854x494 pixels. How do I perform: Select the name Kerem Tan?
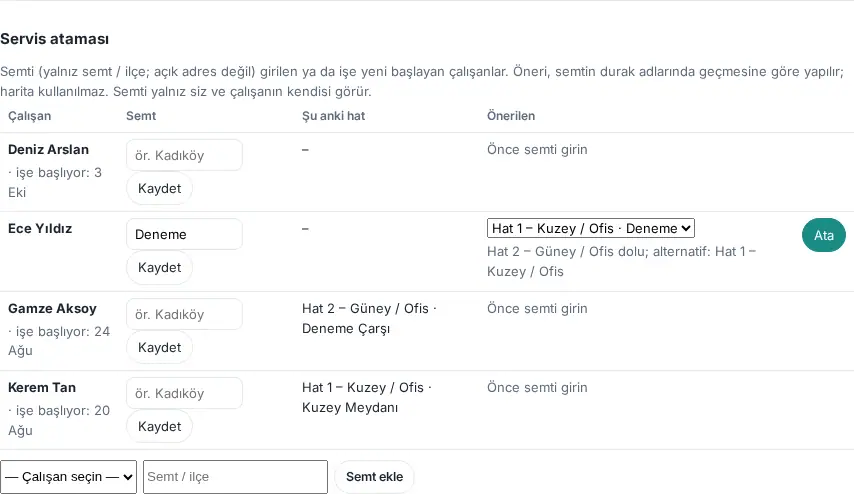41,388
